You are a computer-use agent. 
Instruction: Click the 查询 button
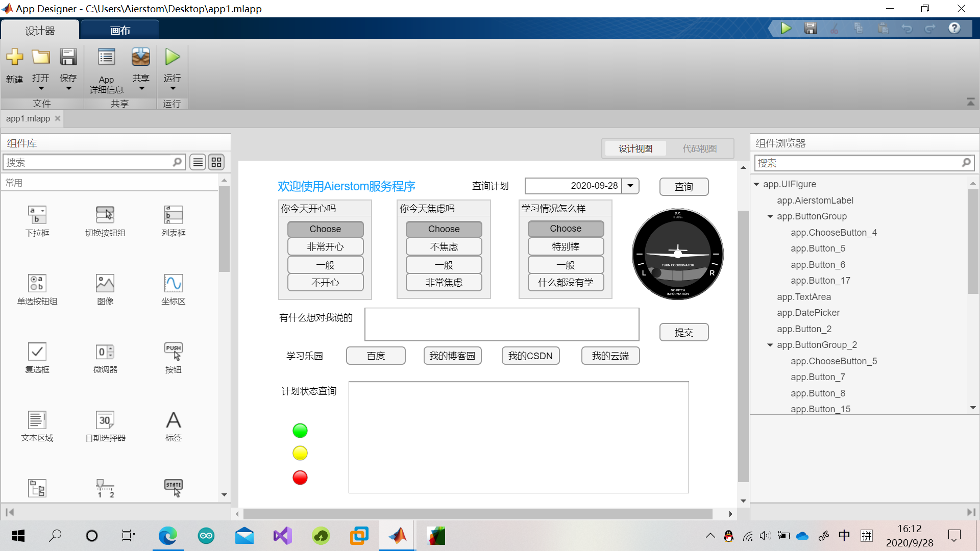click(683, 187)
